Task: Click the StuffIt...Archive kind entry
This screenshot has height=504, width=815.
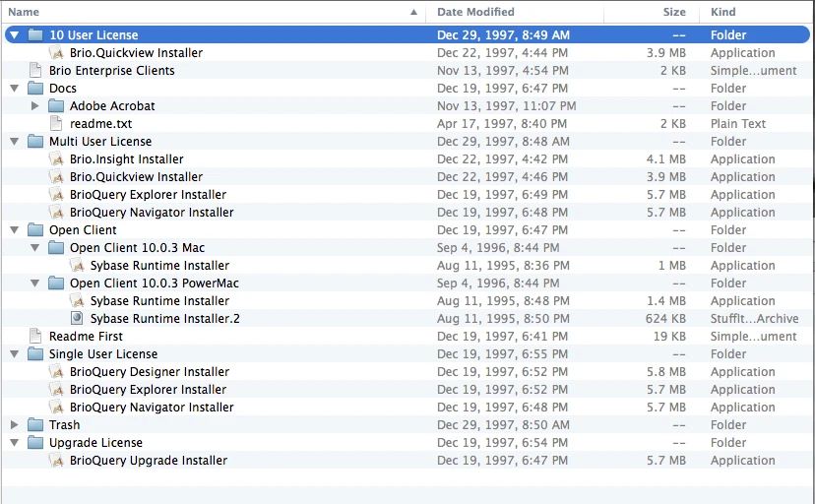Action: [x=754, y=319]
